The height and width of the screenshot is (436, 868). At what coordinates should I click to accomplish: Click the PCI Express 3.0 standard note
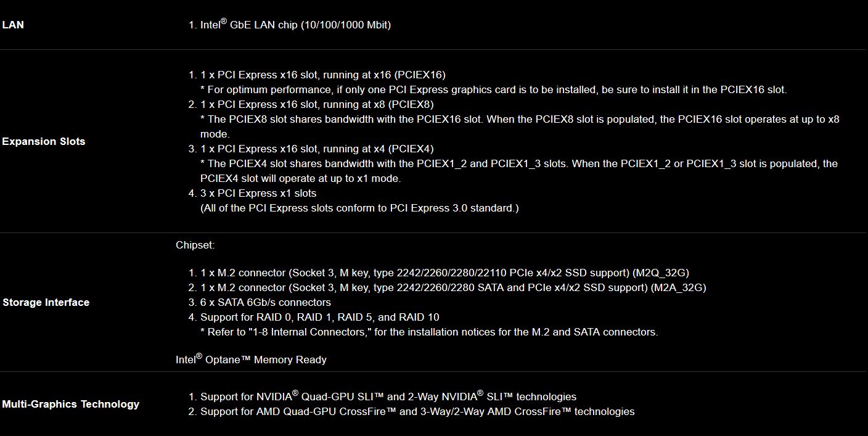359,208
